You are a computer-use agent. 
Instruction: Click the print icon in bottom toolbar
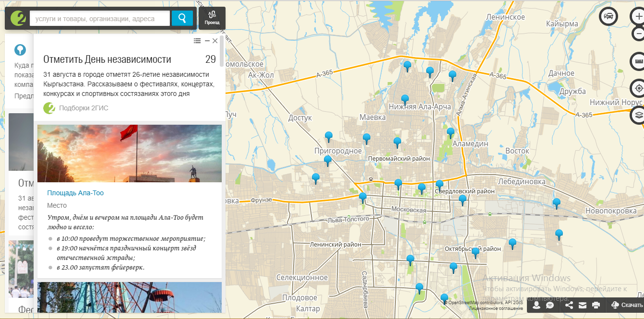tap(596, 305)
